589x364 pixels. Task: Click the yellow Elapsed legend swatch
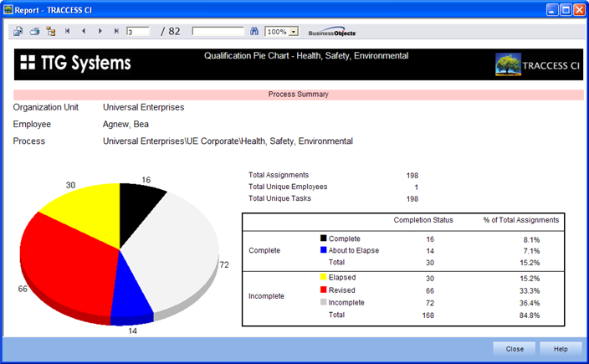pos(324,277)
